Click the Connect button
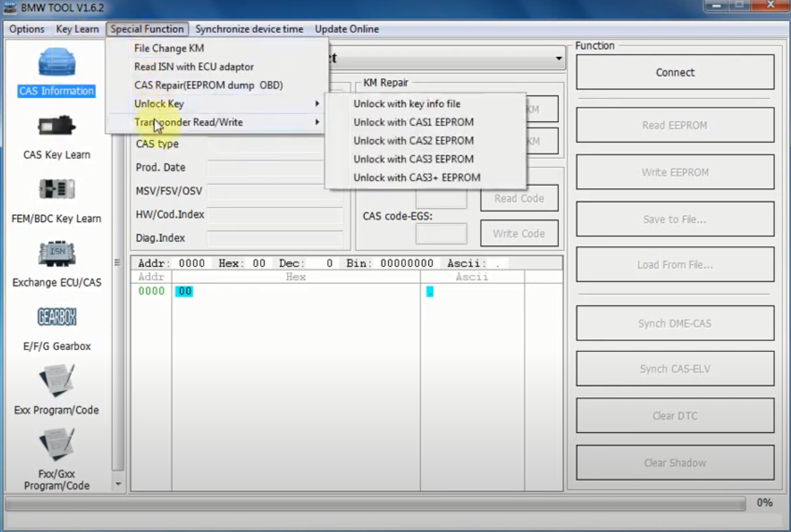Image resolution: width=791 pixels, height=532 pixels. coord(675,72)
